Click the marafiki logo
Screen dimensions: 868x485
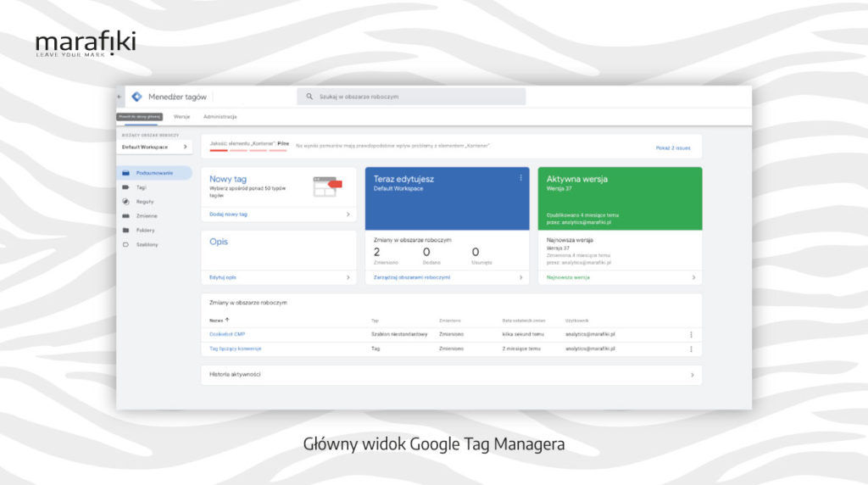pyautogui.click(x=86, y=44)
